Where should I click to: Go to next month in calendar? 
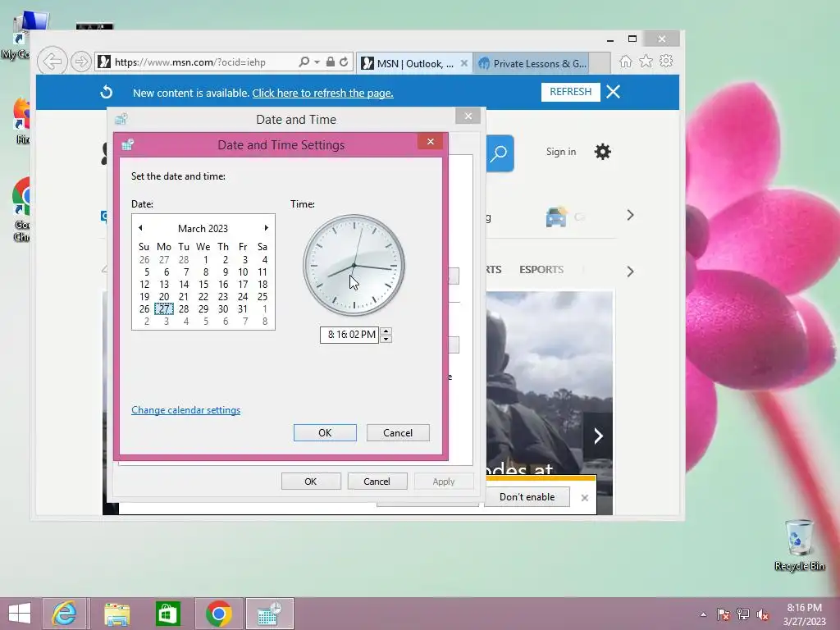267,228
